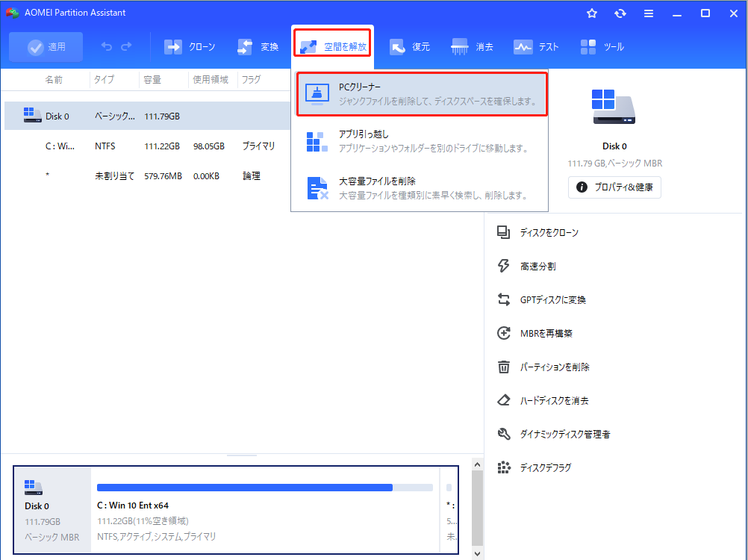Open the 変換 (Convert) toolbar menu
Screen dimensions: 748x560
tap(258, 47)
